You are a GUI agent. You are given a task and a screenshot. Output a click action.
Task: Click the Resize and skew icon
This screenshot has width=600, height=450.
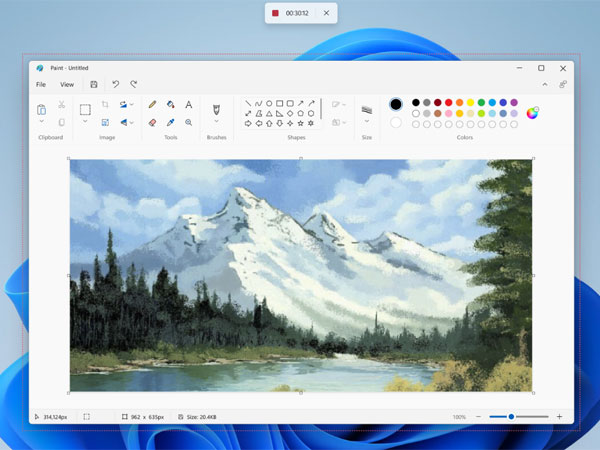coord(105,122)
